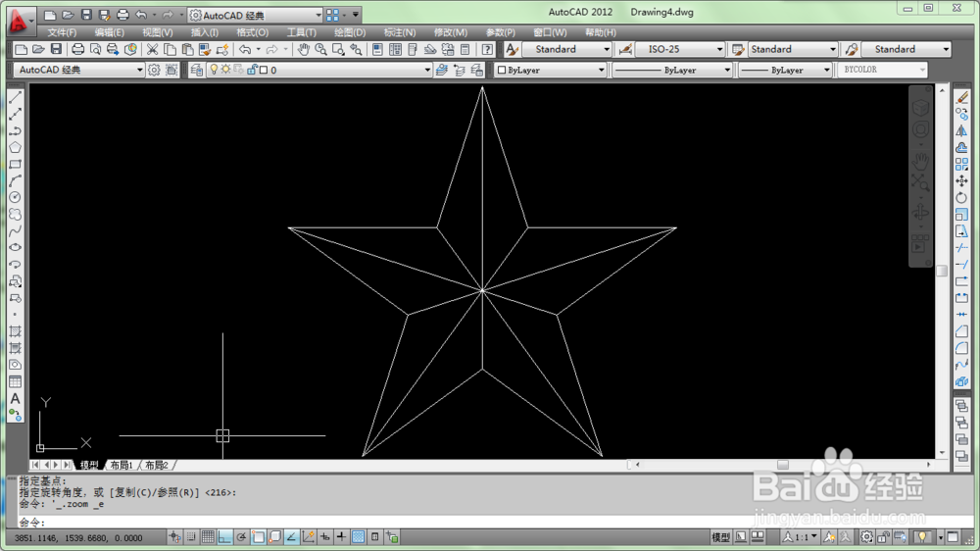Open the AutoCAD 经典 workspace dropdown in title bar
980x551 pixels.
point(256,15)
